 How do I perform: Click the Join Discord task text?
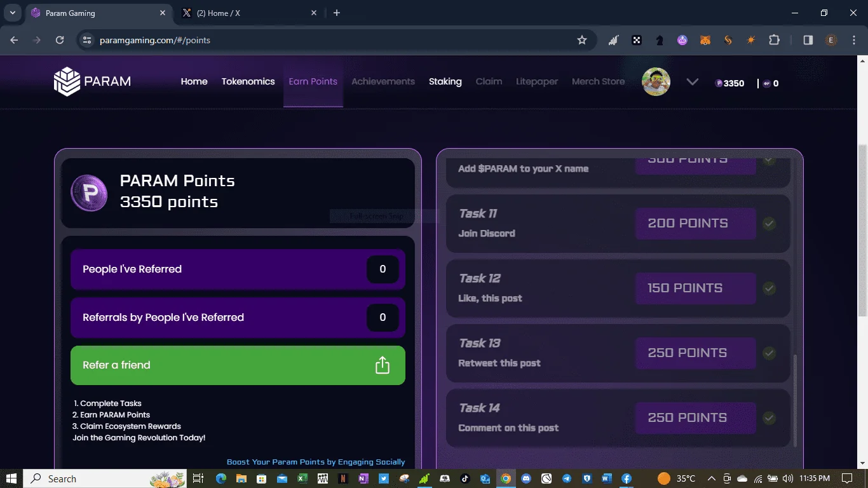click(487, 233)
